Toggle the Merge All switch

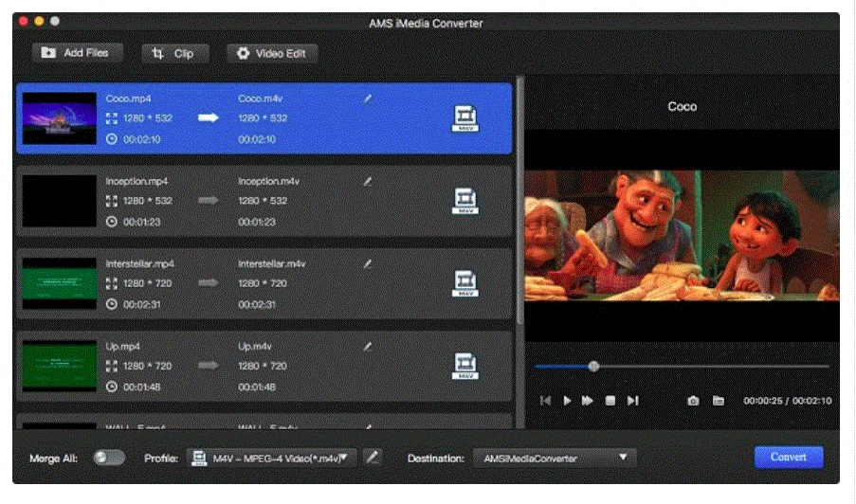[109, 458]
